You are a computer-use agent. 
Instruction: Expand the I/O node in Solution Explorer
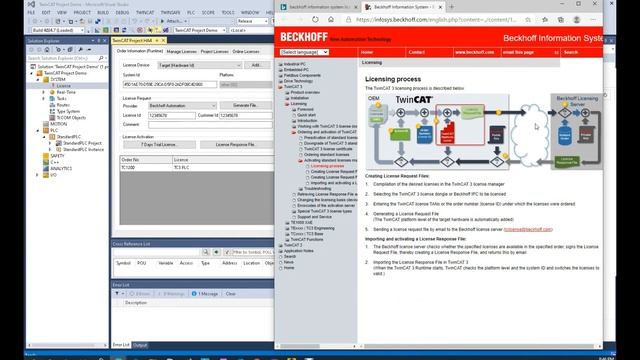click(38, 175)
